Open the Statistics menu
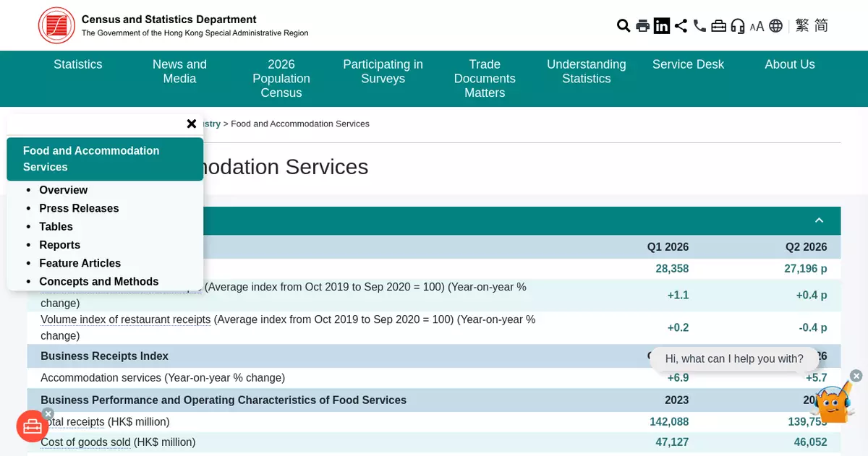 tap(78, 64)
